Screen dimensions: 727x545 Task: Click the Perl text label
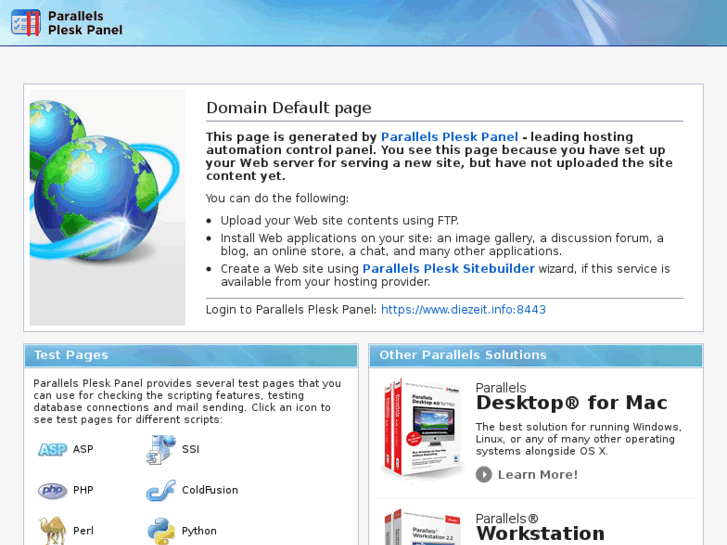point(83,531)
